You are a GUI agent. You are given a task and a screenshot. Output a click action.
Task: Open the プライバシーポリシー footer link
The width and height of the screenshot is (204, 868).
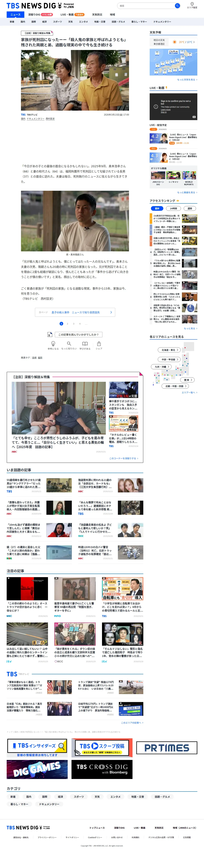pos(47,837)
